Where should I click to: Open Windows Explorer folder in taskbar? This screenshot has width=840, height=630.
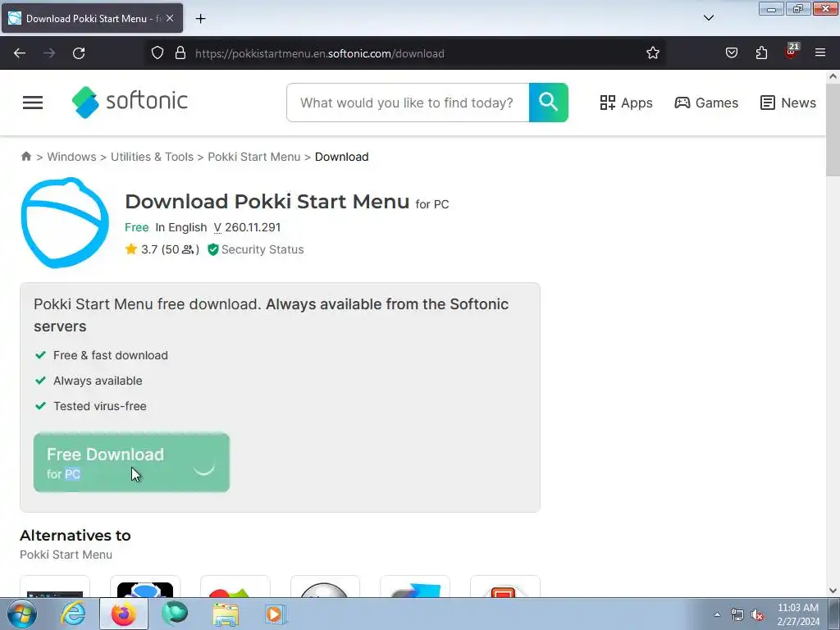pyautogui.click(x=226, y=614)
